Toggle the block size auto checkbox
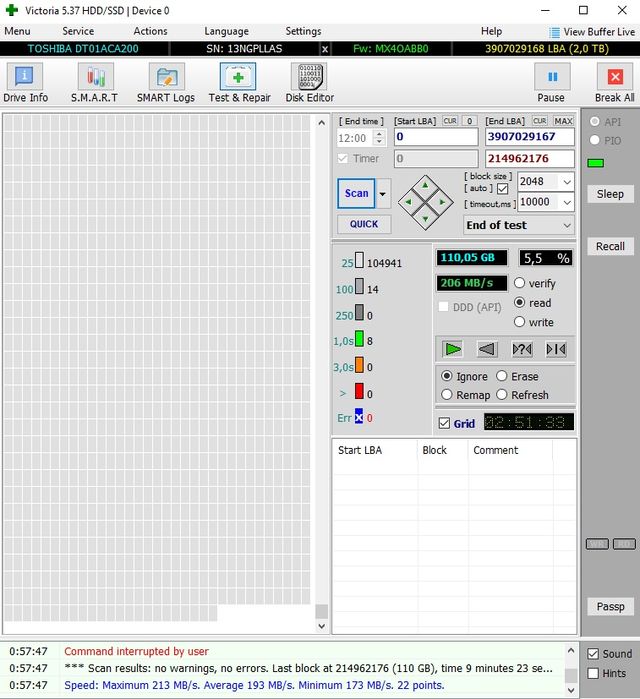The image size is (640, 699). coord(502,189)
